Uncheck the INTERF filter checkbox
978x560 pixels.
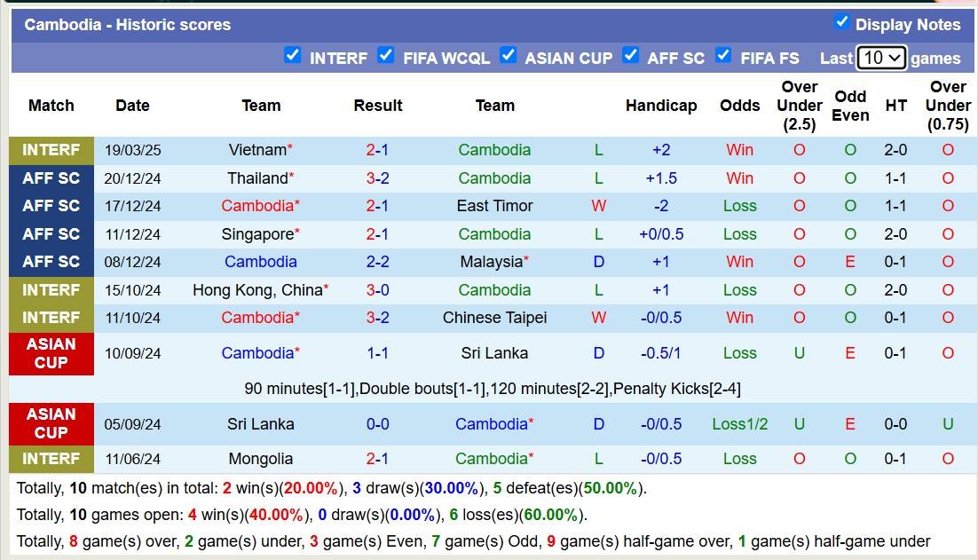[x=292, y=55]
